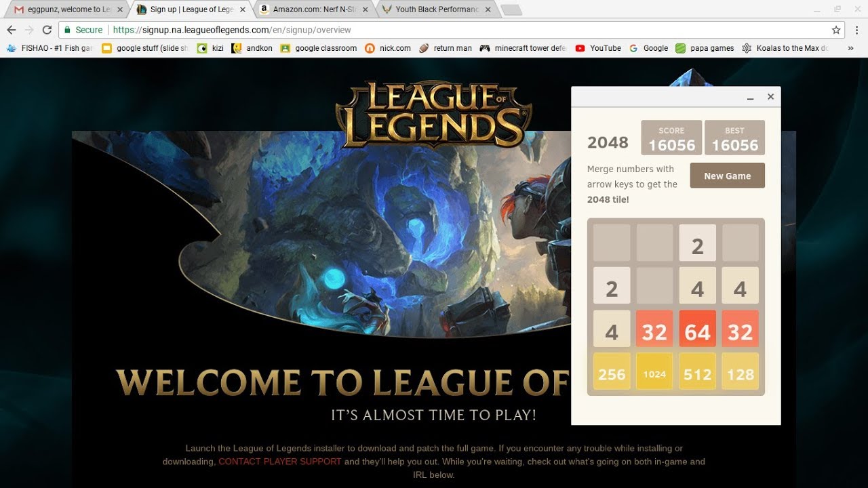This screenshot has width=868, height=488.
Task: Open the Koalas to the Max bookmark
Action: pos(785,48)
